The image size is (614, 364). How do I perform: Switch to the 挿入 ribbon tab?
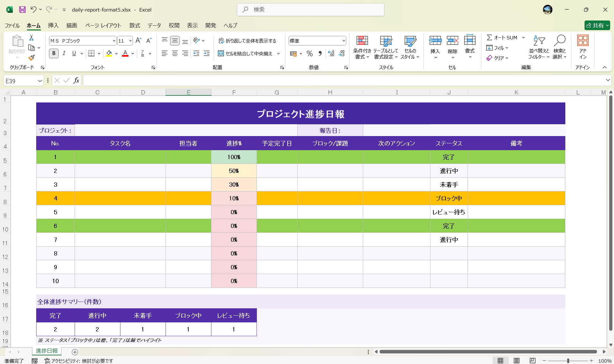click(x=53, y=25)
